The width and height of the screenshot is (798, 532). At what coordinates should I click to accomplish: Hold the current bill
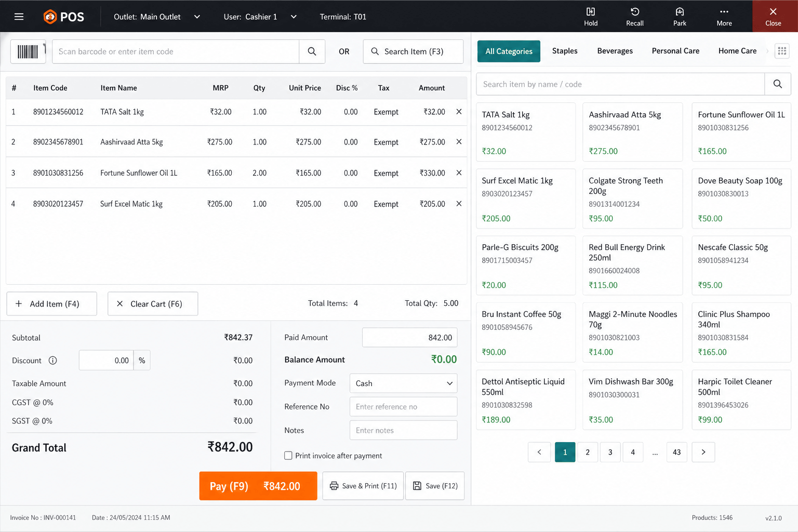click(591, 17)
